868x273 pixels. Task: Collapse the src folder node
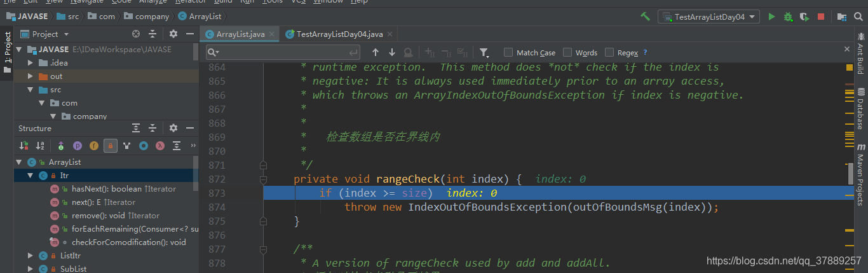point(31,90)
